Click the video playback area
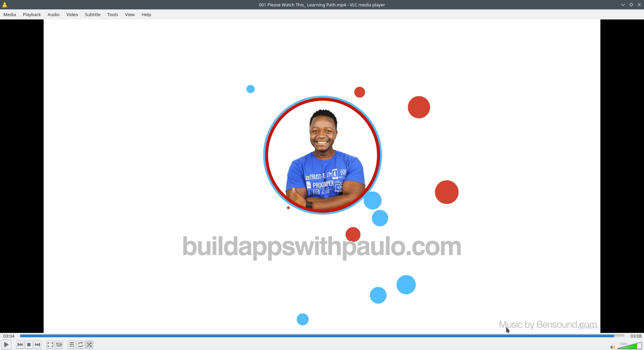Viewport: 644px width, 350px height. coord(322,176)
